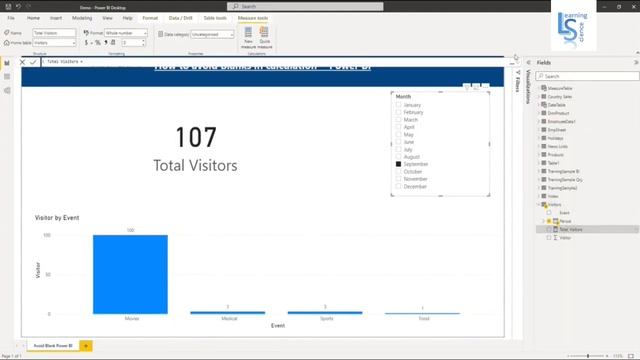The image size is (640, 360).
Task: Tick the February checkbox in Month slicer
Action: point(398,112)
